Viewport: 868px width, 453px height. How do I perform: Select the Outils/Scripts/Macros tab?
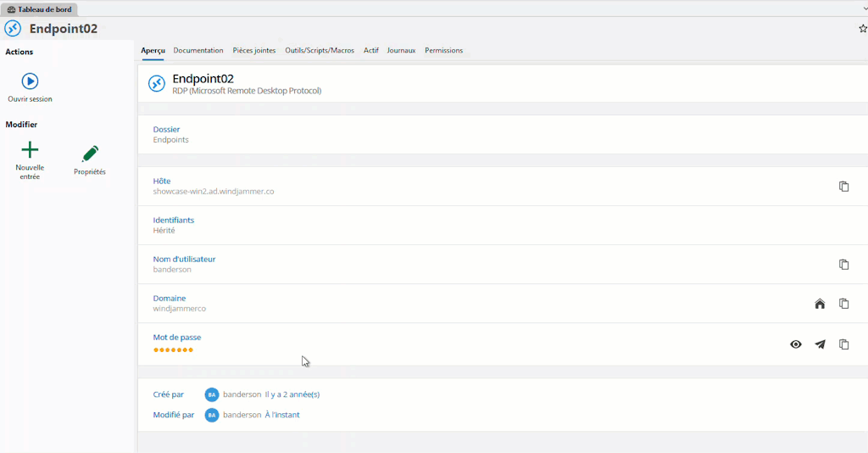tap(320, 51)
